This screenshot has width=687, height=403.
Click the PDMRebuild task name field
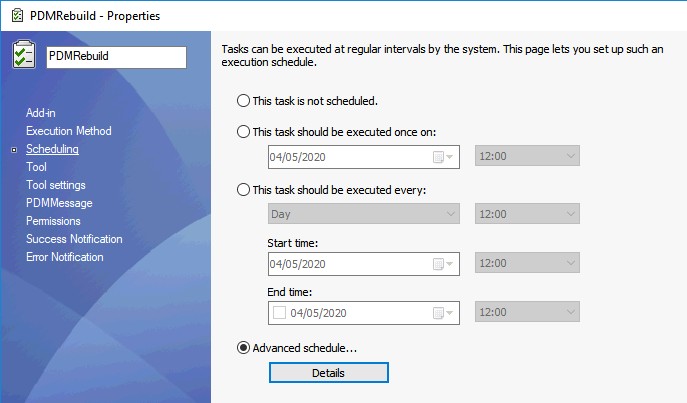coord(115,57)
